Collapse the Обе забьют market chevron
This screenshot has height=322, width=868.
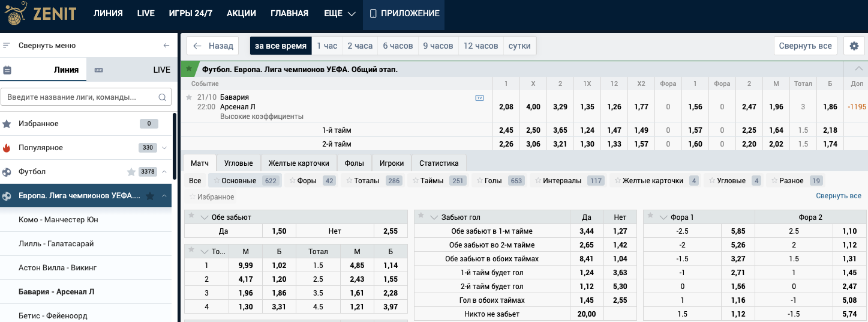point(205,217)
